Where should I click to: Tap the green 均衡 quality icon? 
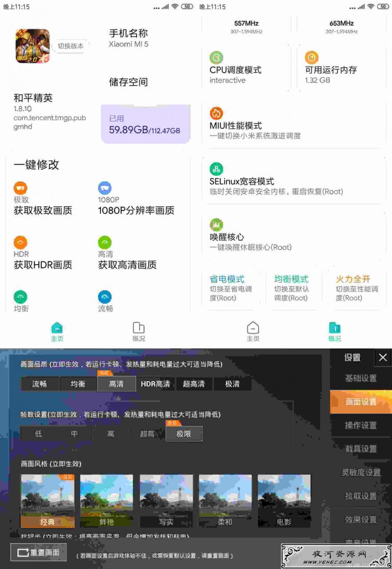coord(20,297)
